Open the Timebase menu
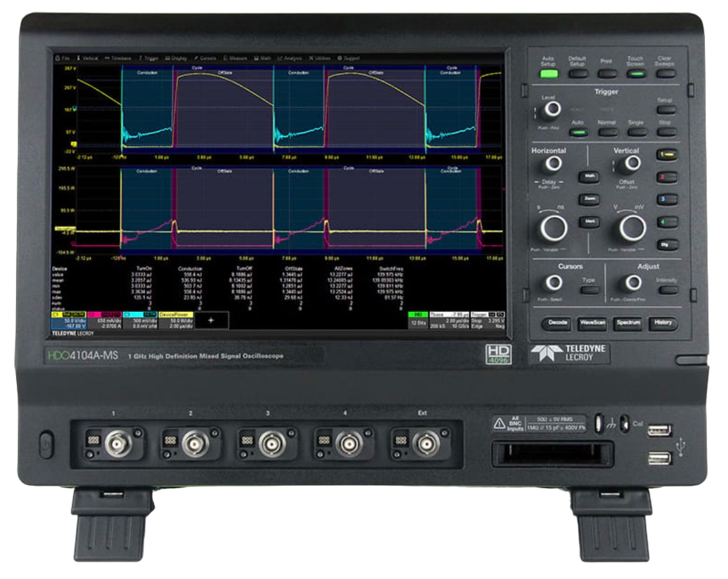The image size is (728, 579). click(x=118, y=59)
